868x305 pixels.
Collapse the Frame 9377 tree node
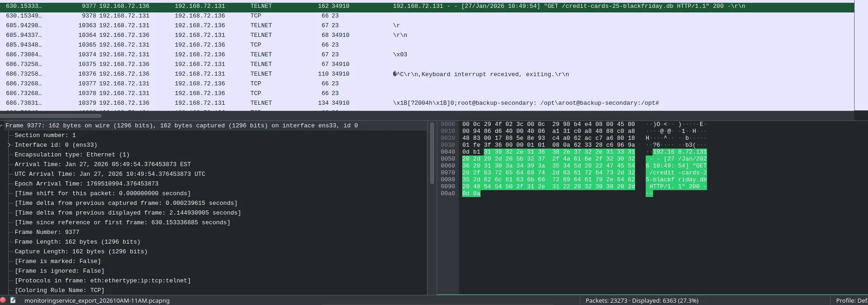(2, 126)
